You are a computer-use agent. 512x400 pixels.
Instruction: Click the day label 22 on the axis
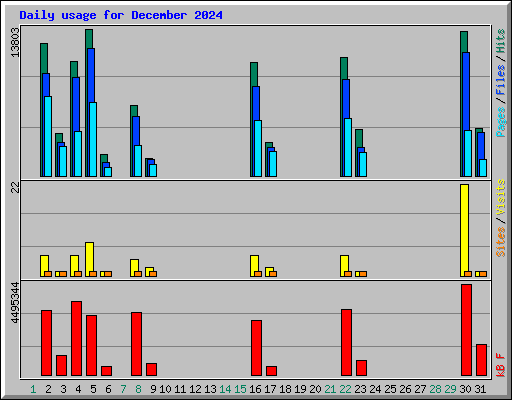tap(345, 389)
